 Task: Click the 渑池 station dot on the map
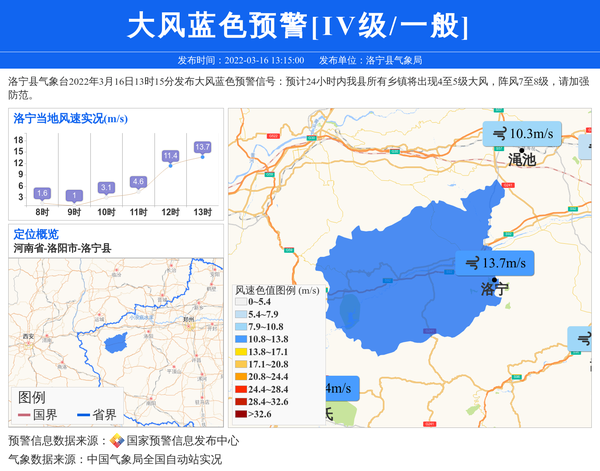coord(522,150)
